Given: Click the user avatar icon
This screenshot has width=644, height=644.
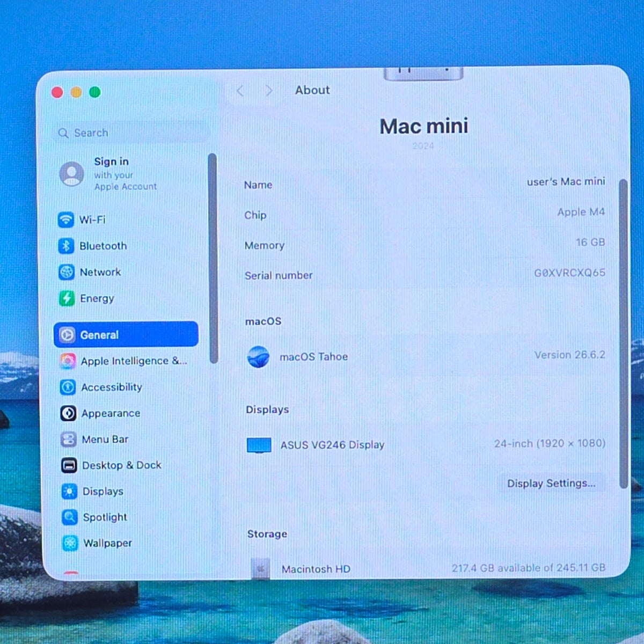Looking at the screenshot, I should coord(71,174).
